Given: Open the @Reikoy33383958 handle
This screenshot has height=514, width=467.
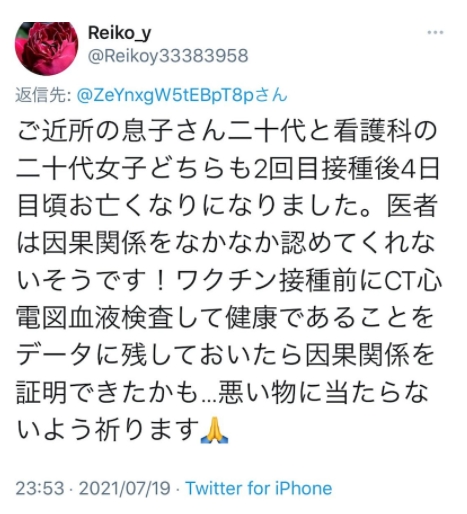Looking at the screenshot, I should [168, 56].
